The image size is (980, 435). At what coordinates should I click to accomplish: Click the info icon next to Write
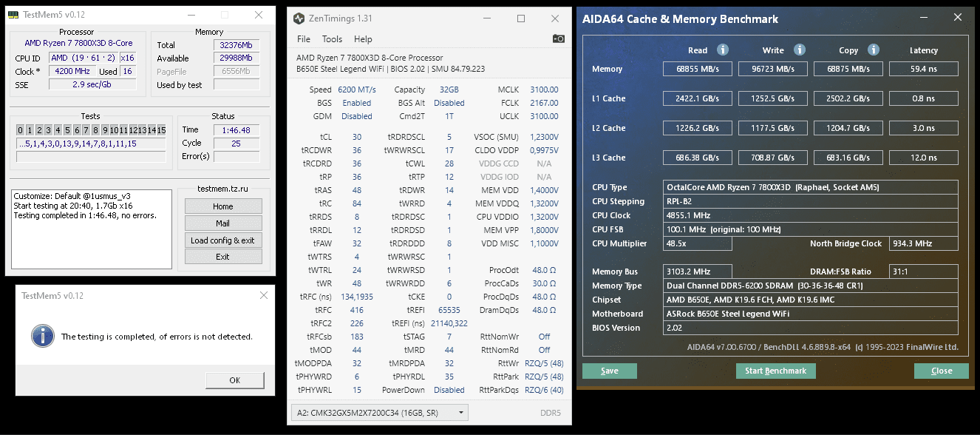pos(800,50)
